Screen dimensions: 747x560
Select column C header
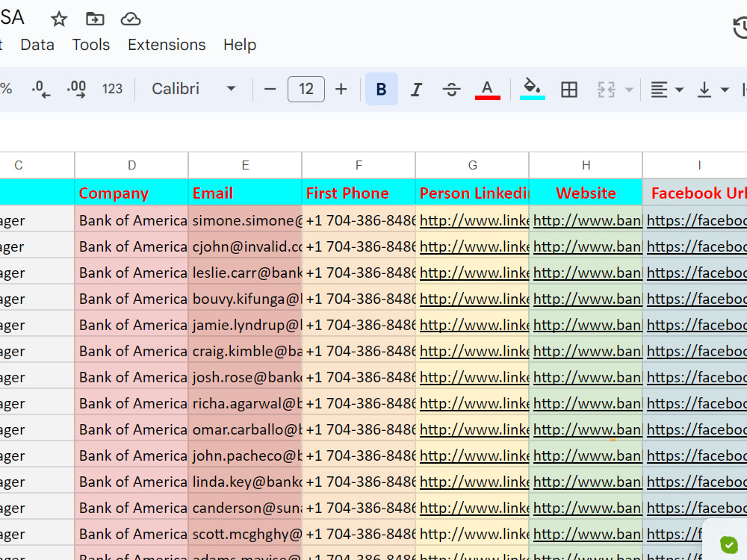(37, 165)
